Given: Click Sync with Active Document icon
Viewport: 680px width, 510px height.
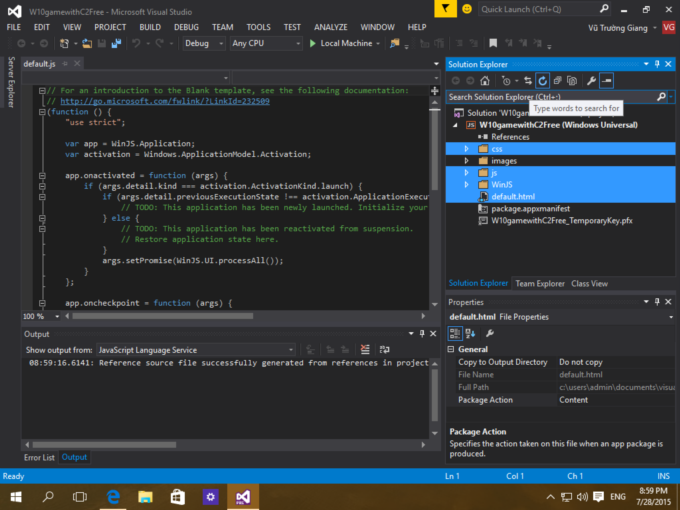Looking at the screenshot, I should (528, 81).
